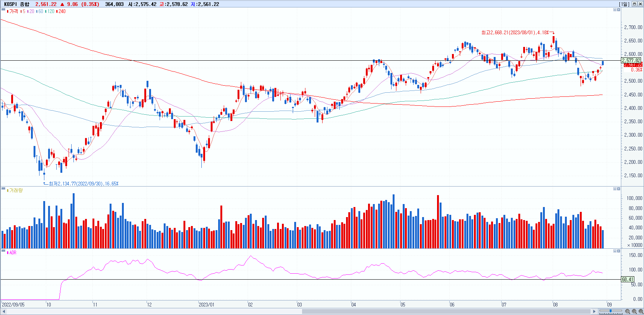Toggle the 240-day moving average legend
This screenshot has width=644, height=315.
tap(61, 12)
